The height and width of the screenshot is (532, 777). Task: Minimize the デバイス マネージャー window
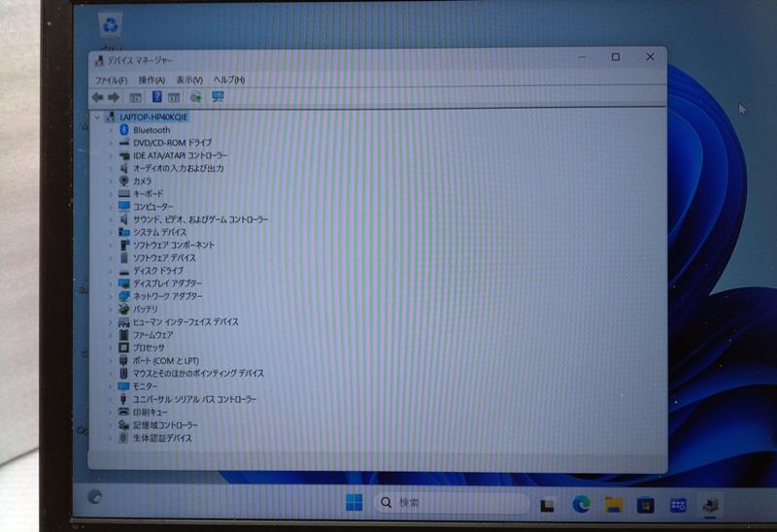582,57
